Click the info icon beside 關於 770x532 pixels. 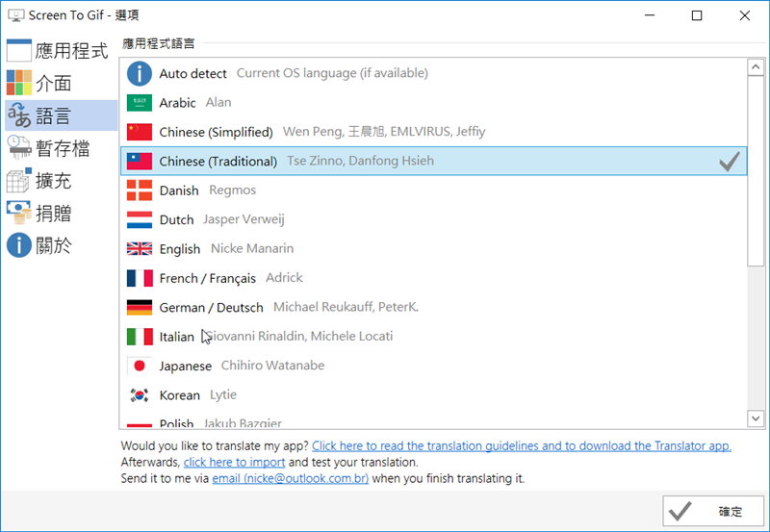click(x=19, y=245)
